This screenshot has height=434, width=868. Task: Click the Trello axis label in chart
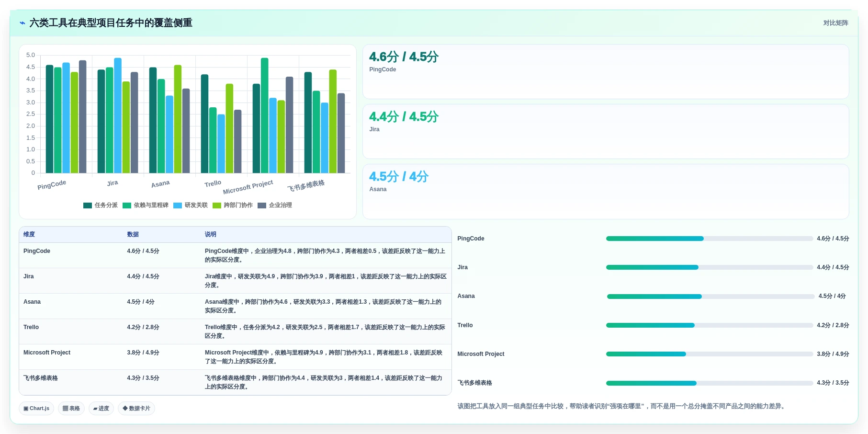tap(213, 183)
